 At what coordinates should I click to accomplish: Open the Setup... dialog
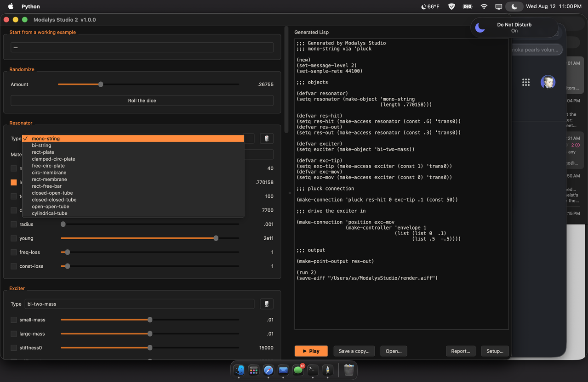(495, 351)
